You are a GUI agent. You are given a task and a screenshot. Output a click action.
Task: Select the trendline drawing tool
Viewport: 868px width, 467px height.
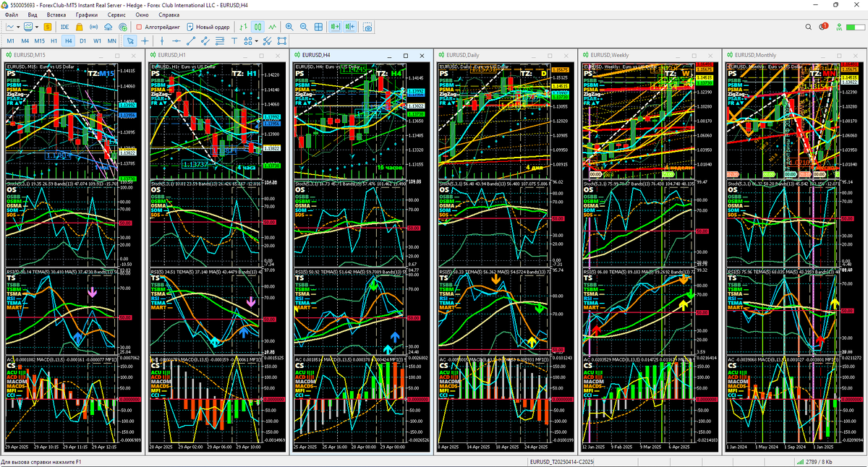coord(190,41)
